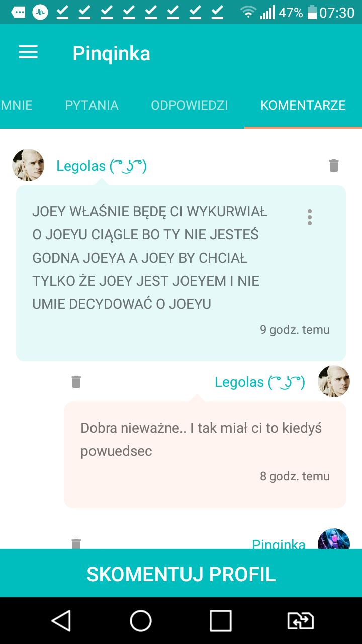Image resolution: width=362 pixels, height=644 pixels.
Task: Switch to the ODPOWIEDZI tab
Action: click(x=190, y=105)
